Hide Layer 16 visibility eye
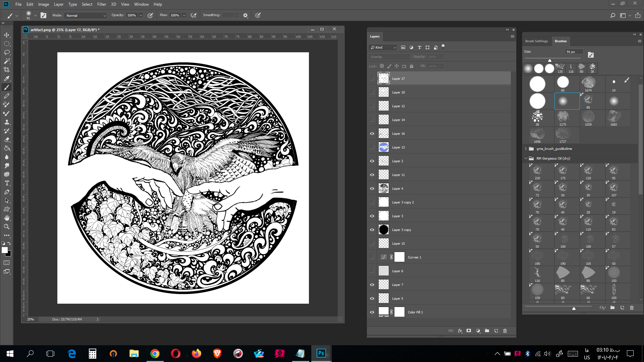This screenshot has width=644, height=362. tap(372, 134)
